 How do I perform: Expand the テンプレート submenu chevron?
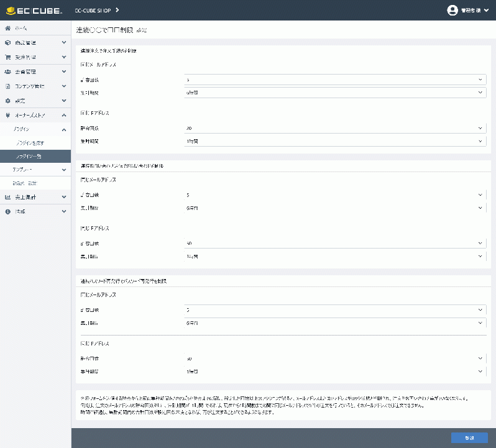coord(63,169)
